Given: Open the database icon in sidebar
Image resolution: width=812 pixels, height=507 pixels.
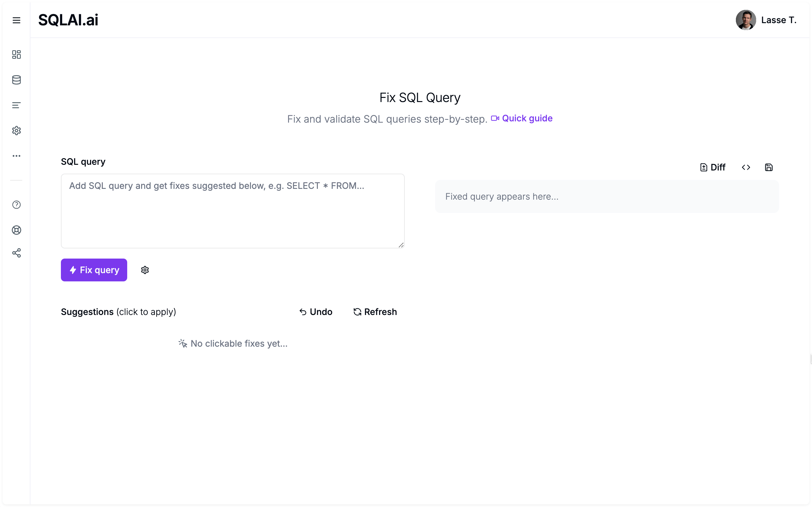Looking at the screenshot, I should [16, 80].
